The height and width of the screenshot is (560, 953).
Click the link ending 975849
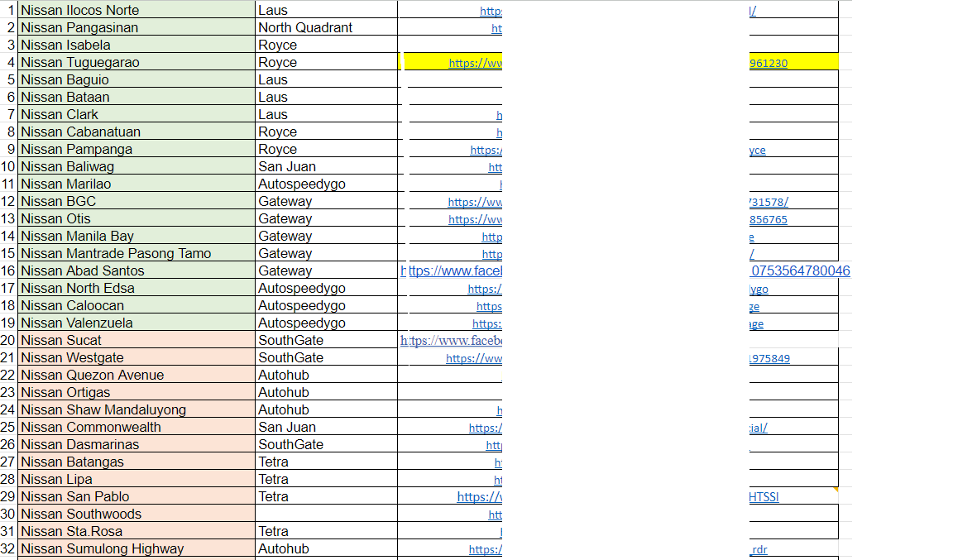[769, 358]
